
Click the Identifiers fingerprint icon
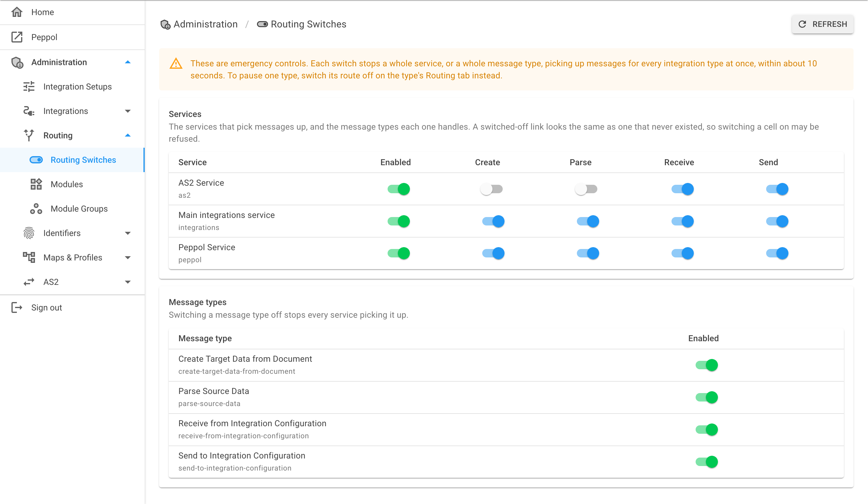[29, 233]
